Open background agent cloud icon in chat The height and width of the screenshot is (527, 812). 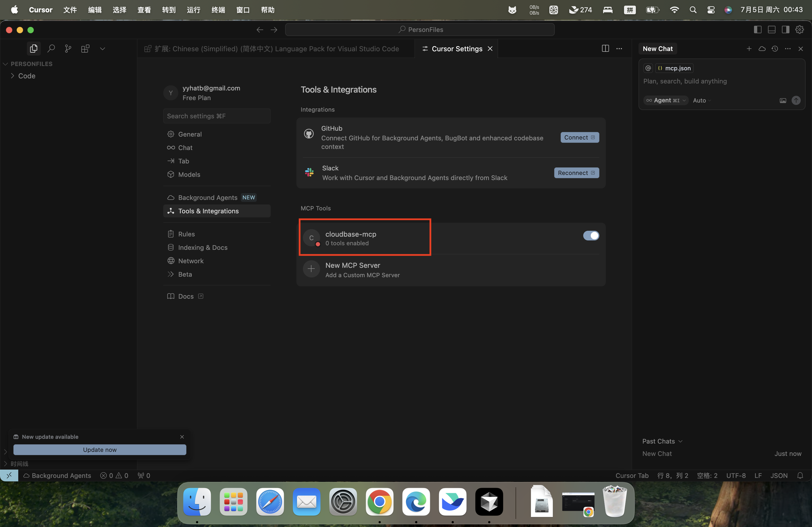(x=762, y=49)
